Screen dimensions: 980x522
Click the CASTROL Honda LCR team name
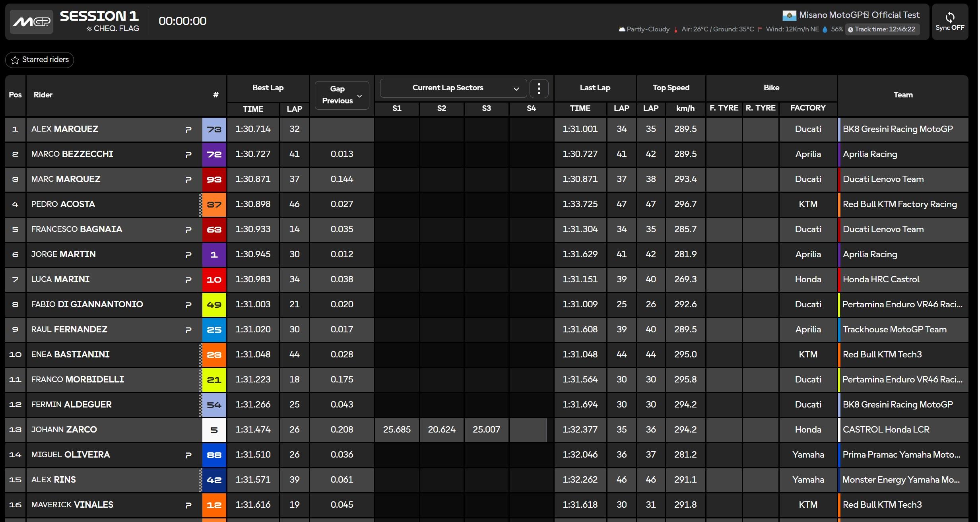tap(886, 430)
